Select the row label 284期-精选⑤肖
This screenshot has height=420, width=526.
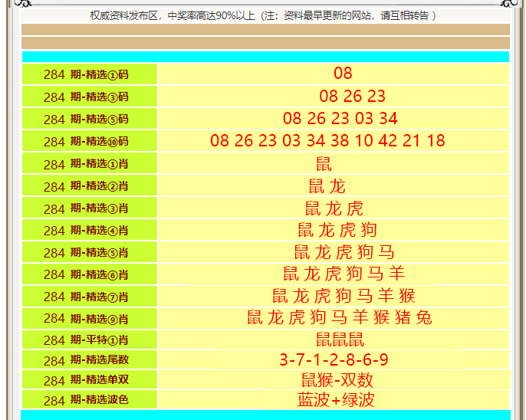[x=86, y=252]
